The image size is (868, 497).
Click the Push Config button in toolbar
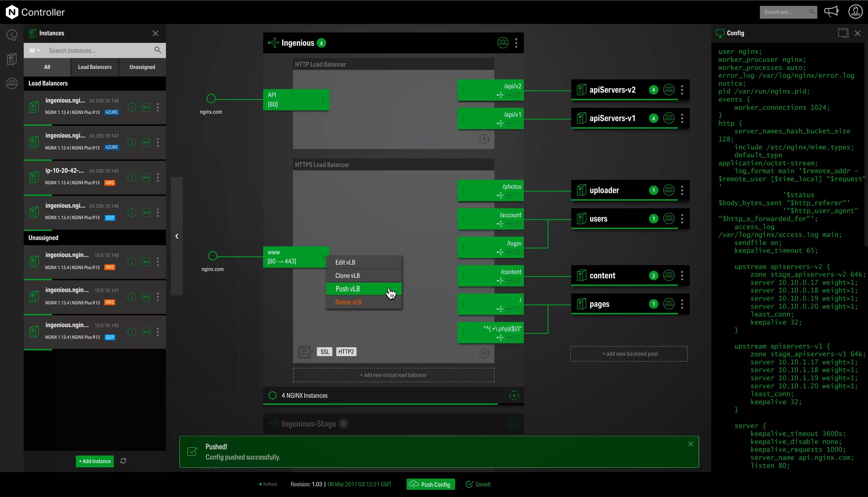pyautogui.click(x=431, y=485)
